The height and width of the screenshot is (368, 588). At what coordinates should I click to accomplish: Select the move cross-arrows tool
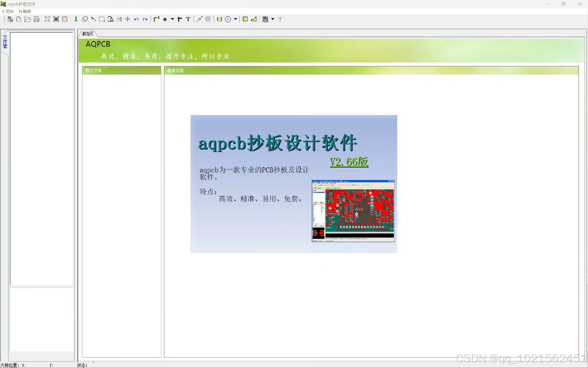pos(128,19)
